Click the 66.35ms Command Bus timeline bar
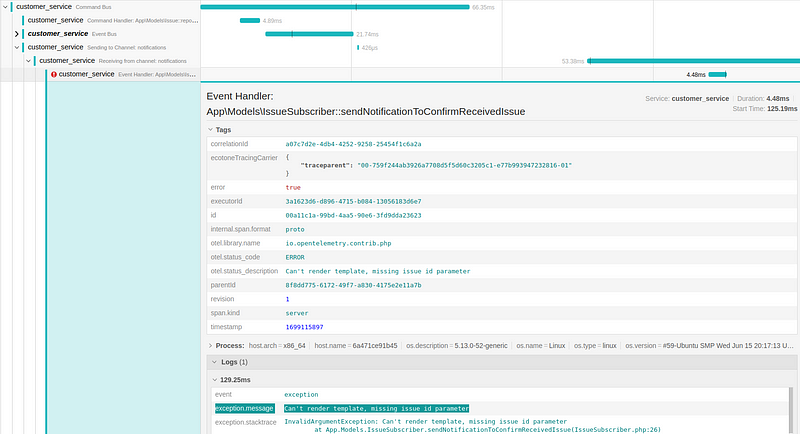The width and height of the screenshot is (800, 434). click(x=335, y=7)
